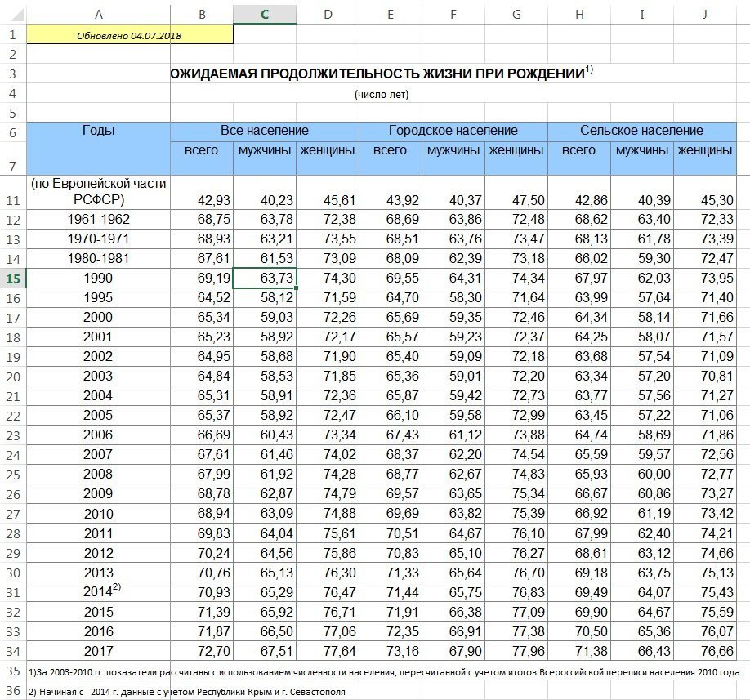Click year cell '1961-1962'
750x700 pixels.
click(x=99, y=220)
